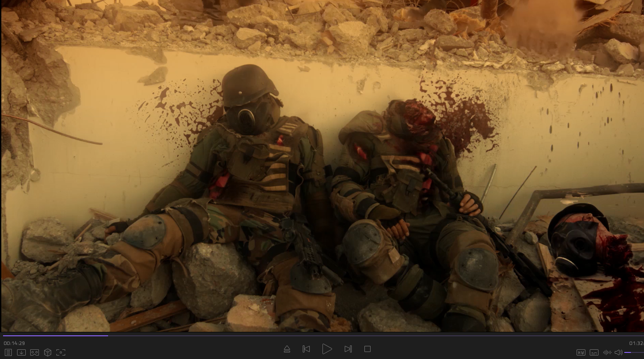This screenshot has height=359, width=644.
Task: Open the audio track waveform selector
Action: [607, 352]
